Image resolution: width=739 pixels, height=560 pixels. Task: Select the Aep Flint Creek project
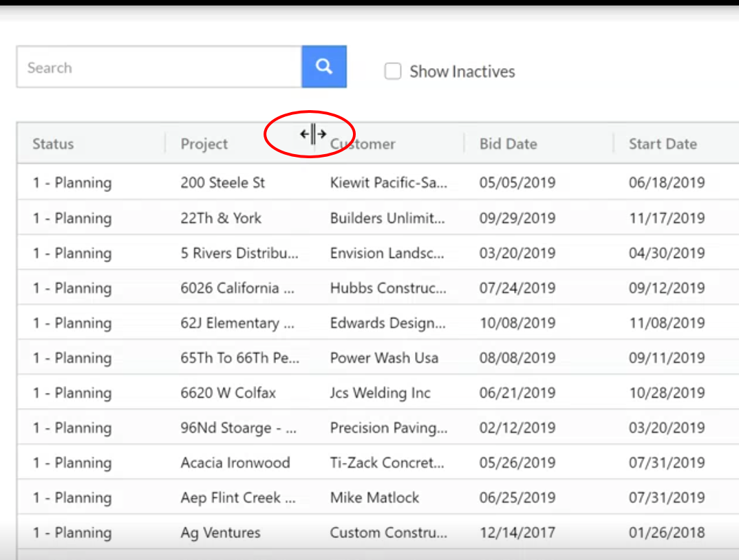tap(238, 497)
